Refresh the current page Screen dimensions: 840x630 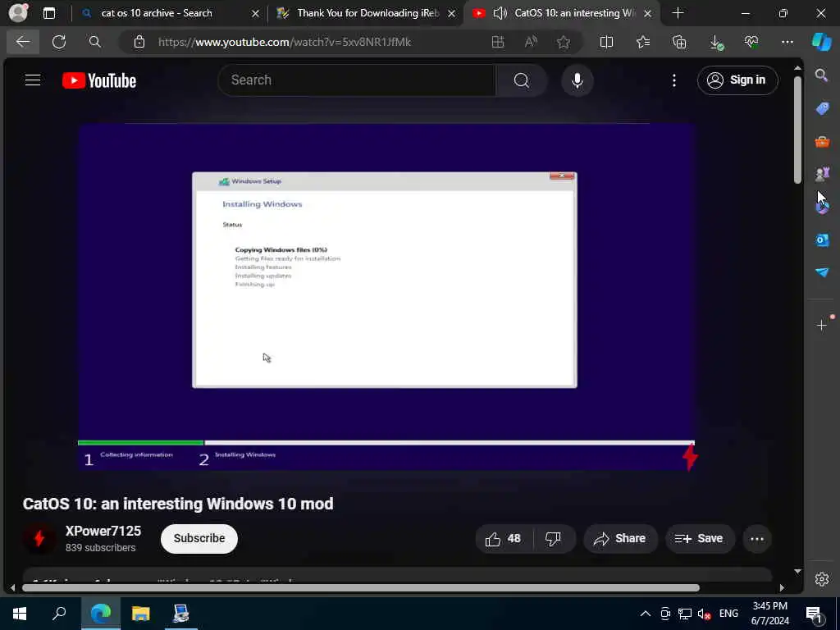click(59, 42)
